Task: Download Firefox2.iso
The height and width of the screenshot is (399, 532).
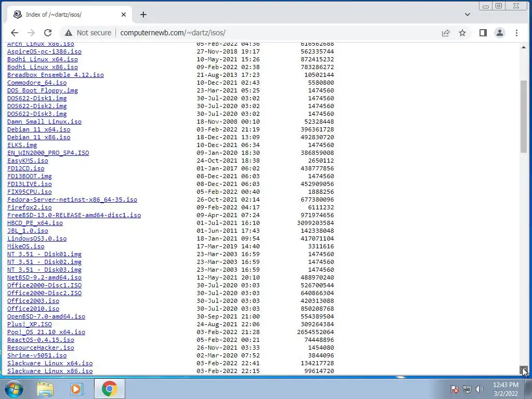Action: tap(30, 208)
